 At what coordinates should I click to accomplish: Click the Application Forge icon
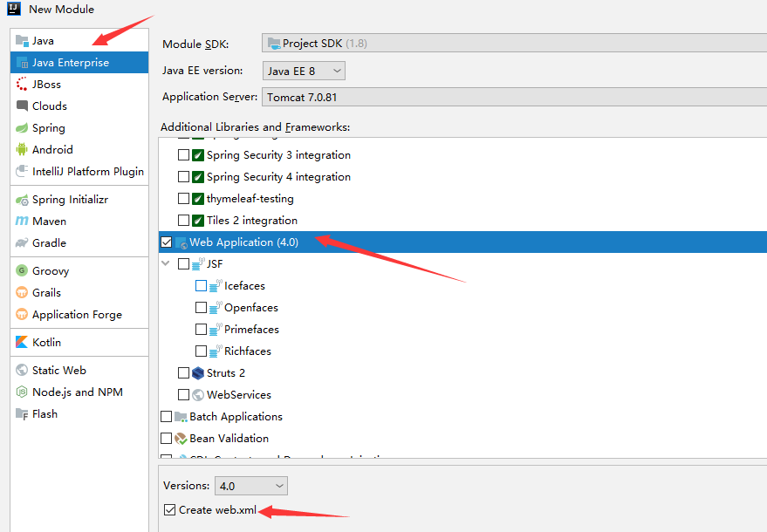(22, 314)
